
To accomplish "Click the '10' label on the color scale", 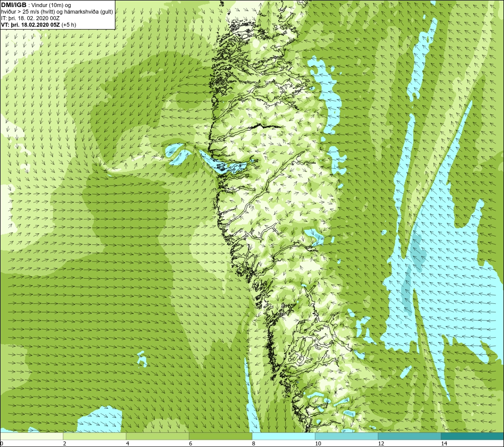I will (x=318, y=443).
